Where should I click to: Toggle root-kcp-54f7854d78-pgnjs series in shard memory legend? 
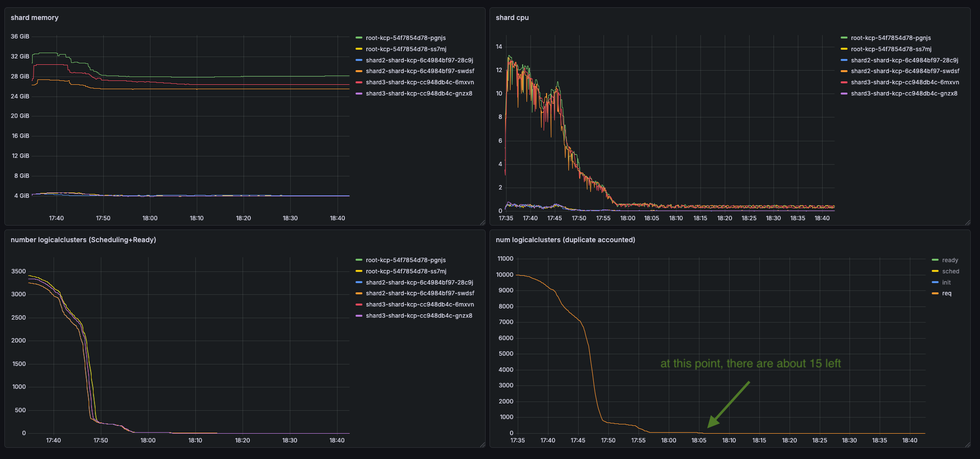406,38
